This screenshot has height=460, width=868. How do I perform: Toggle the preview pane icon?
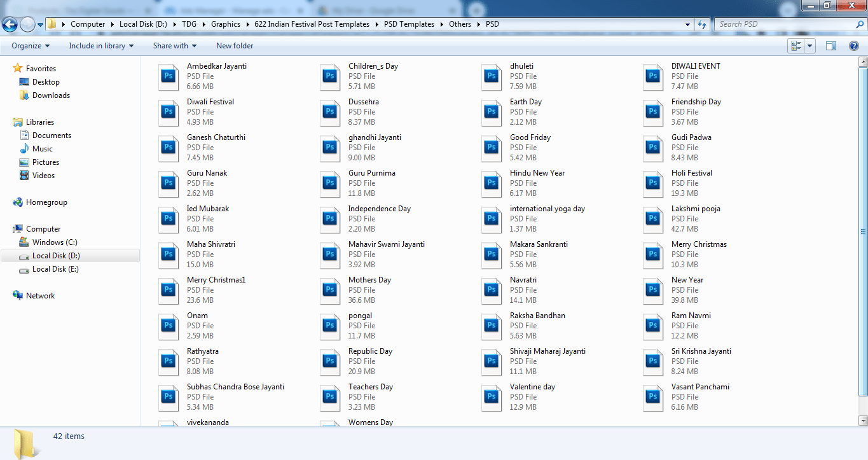click(830, 46)
